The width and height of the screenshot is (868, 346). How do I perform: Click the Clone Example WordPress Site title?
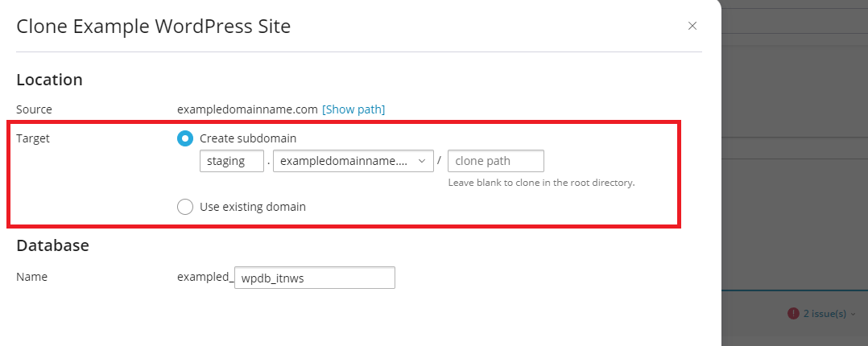153,27
